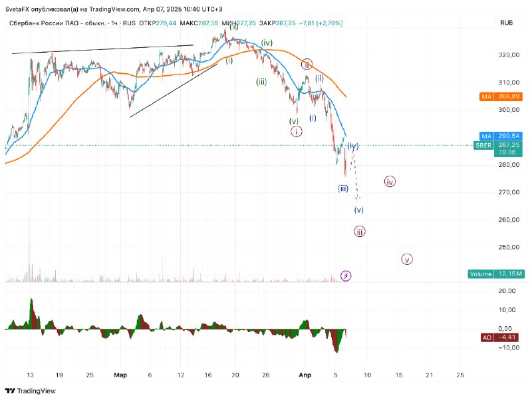Select the blue (iv) wave label

tap(353, 146)
